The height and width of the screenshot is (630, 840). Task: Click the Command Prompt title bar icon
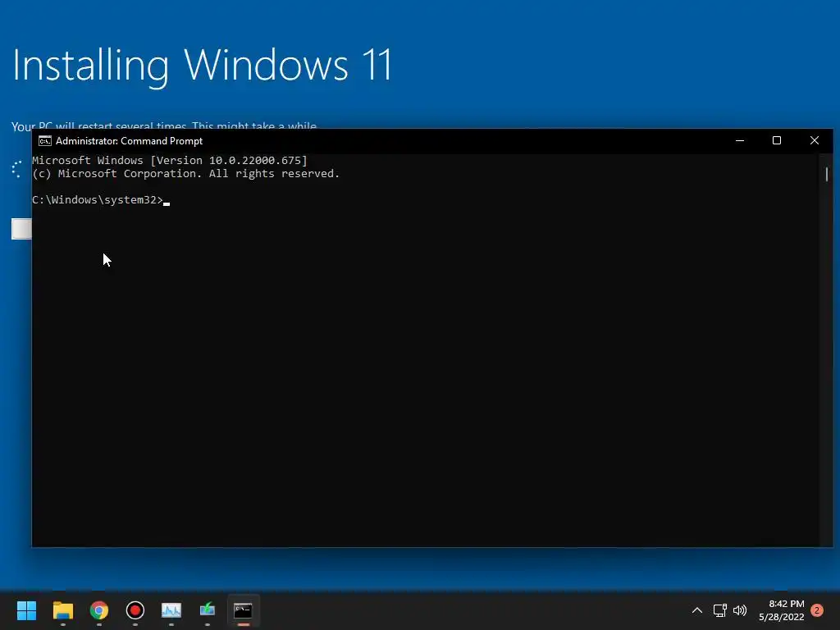tap(45, 141)
